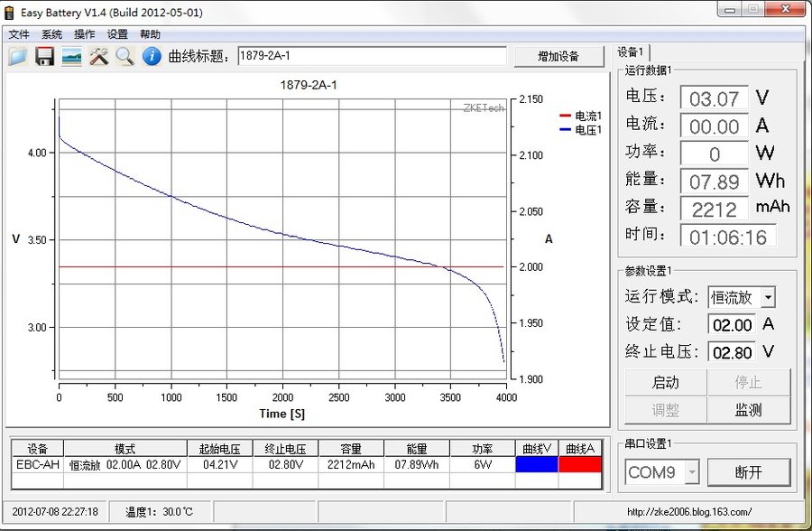
Task: Save data using the floppy disk icon
Action: point(45,56)
